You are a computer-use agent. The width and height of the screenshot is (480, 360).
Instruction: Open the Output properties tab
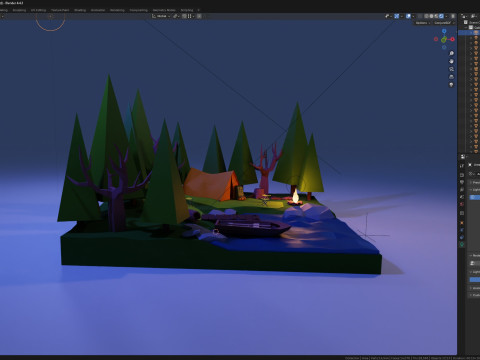click(462, 182)
